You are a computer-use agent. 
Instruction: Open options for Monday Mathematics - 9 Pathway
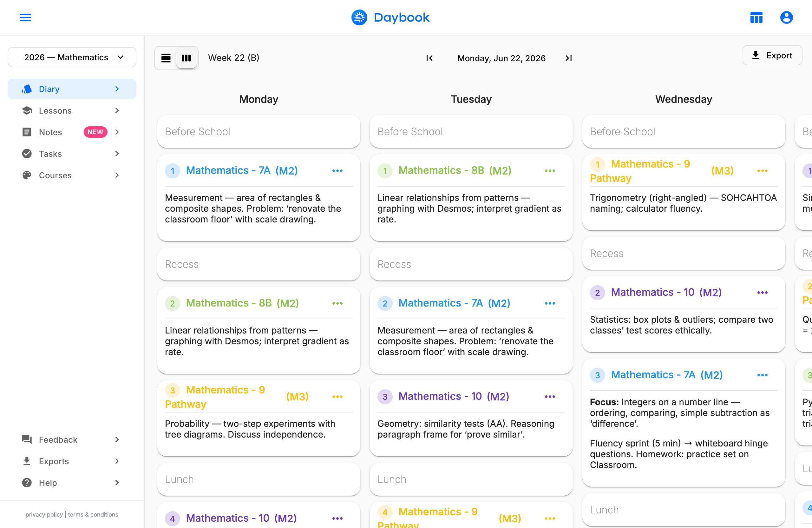[337, 397]
